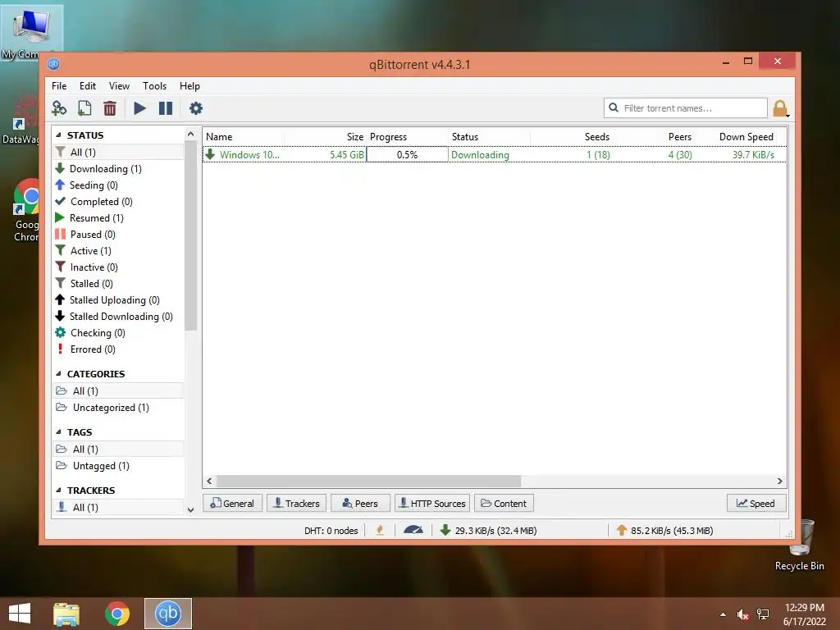This screenshot has width=840, height=630.
Task: Open Google Chrome from taskbar
Action: 116,614
